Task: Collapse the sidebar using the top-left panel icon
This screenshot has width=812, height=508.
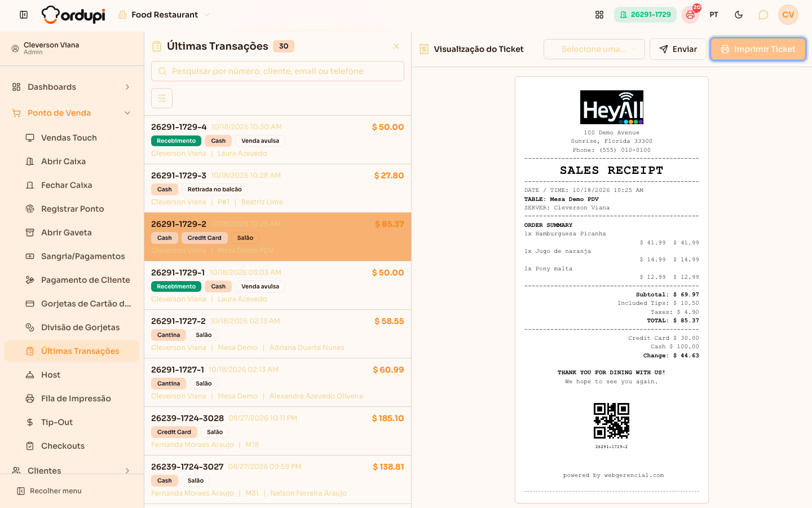Action: coord(24,15)
